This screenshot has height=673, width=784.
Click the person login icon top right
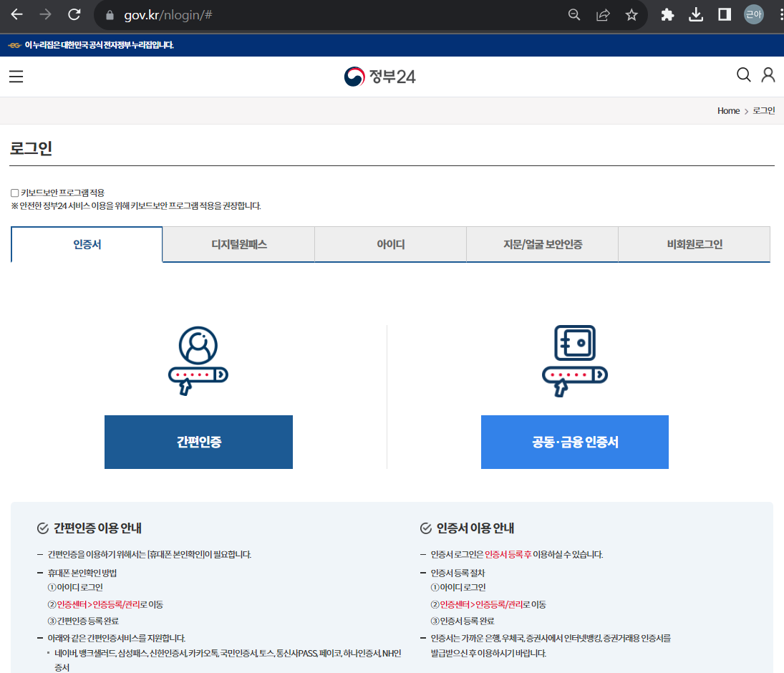click(x=768, y=74)
